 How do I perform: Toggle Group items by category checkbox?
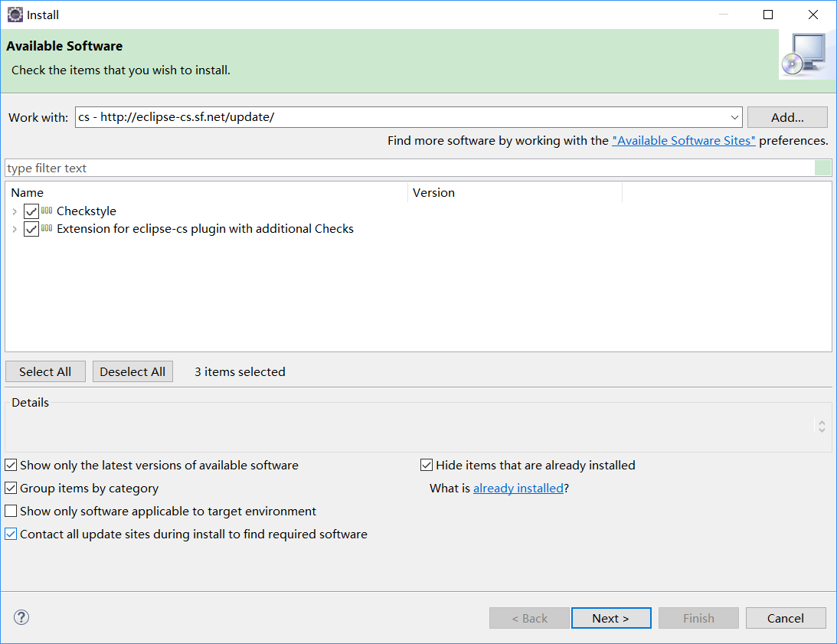point(11,488)
